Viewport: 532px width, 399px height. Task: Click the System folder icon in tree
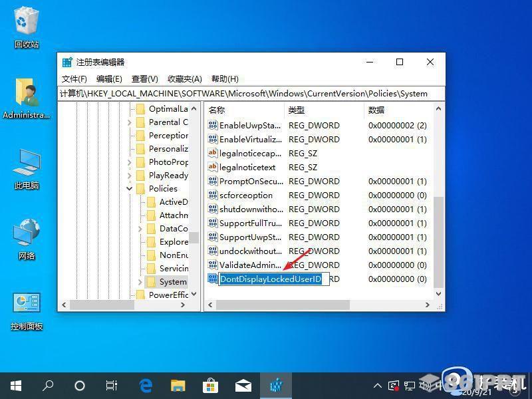click(152, 281)
